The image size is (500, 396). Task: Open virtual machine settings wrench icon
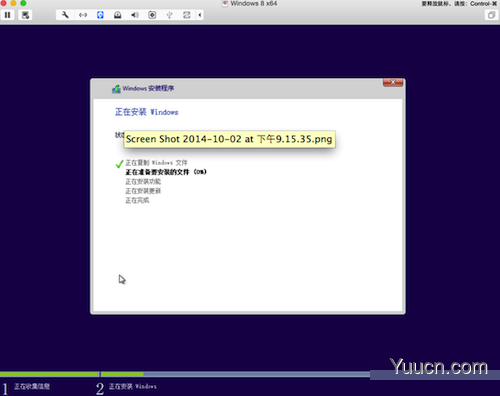[65, 15]
